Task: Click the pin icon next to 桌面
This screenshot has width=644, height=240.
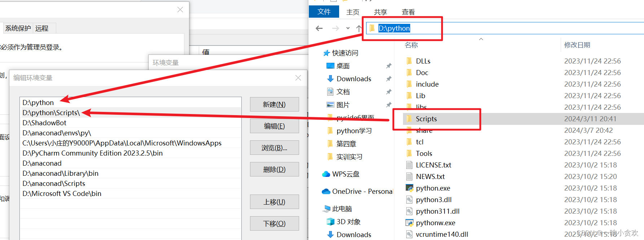Action: (389, 66)
